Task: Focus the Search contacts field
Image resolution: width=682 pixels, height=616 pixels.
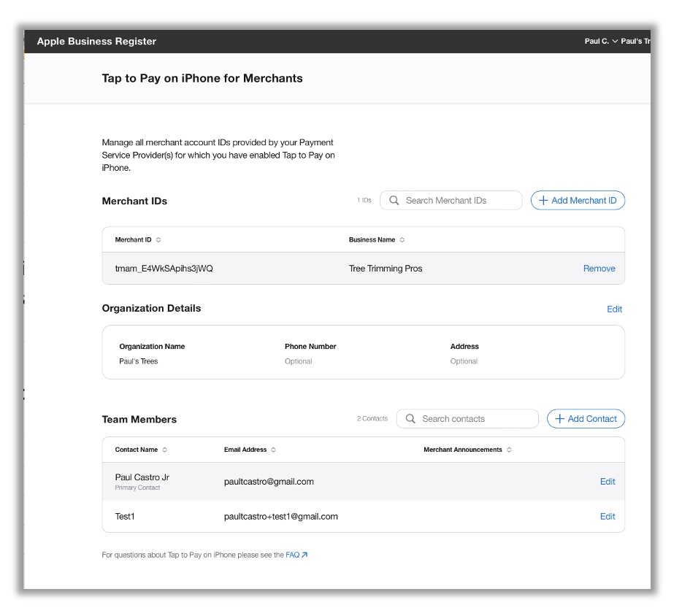Action: point(475,419)
